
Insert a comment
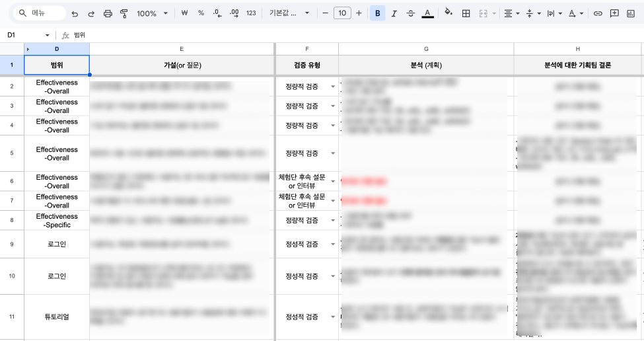coord(614,13)
